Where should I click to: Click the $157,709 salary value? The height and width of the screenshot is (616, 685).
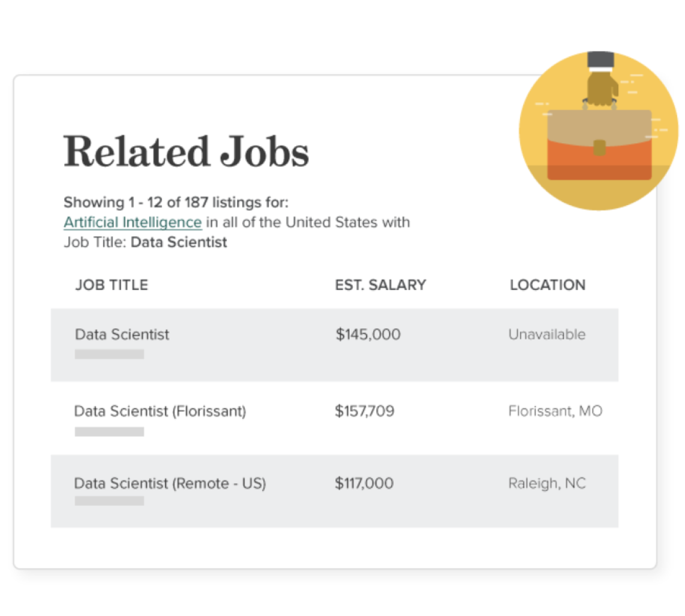point(365,411)
